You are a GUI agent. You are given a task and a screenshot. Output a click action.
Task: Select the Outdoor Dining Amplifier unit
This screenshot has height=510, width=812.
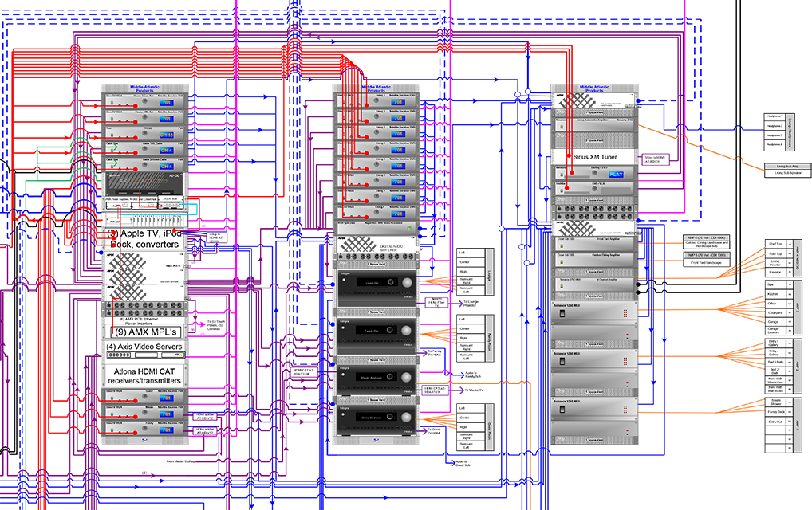pos(594,259)
